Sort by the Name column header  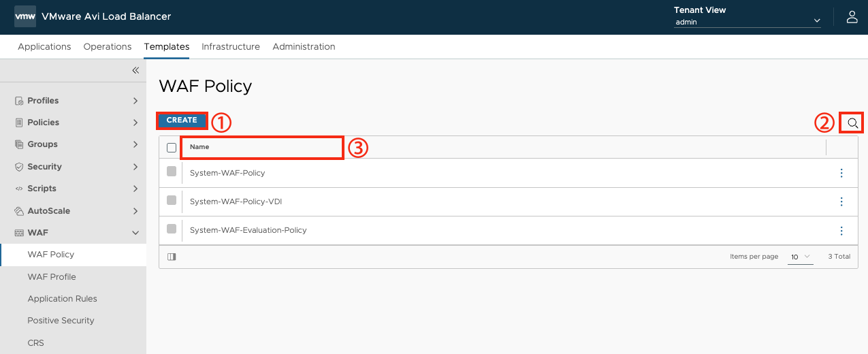[x=199, y=147]
